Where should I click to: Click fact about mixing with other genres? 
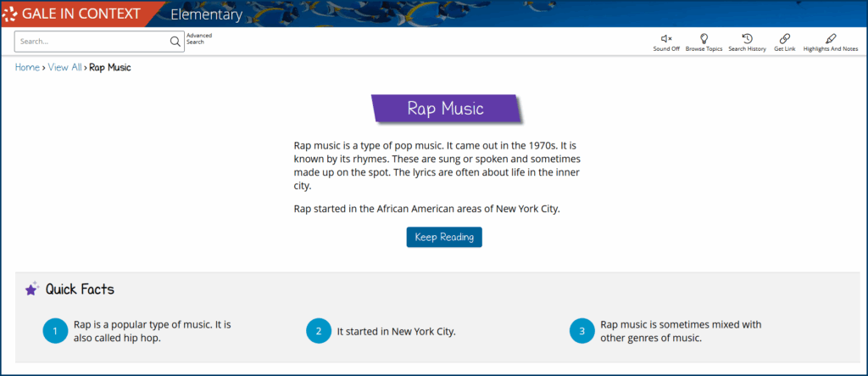[681, 331]
